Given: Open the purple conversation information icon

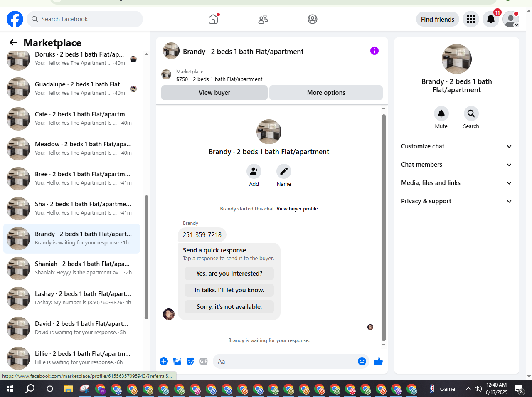Looking at the screenshot, I should tap(374, 51).
